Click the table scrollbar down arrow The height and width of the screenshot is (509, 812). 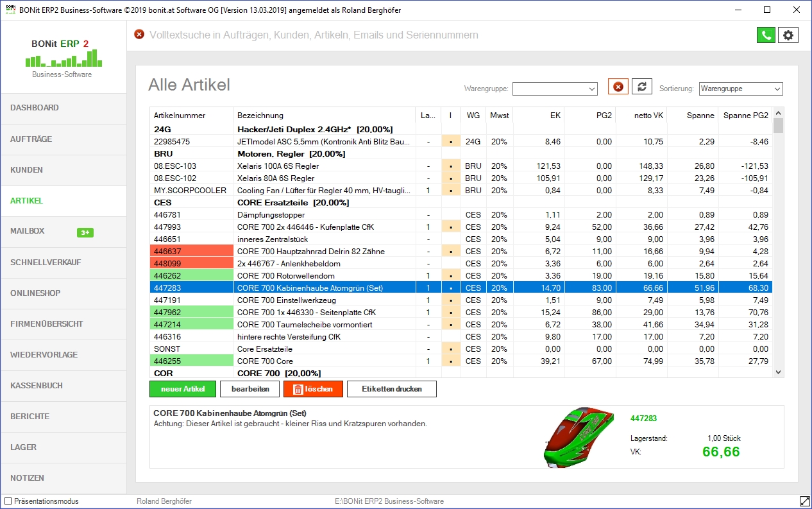point(779,372)
